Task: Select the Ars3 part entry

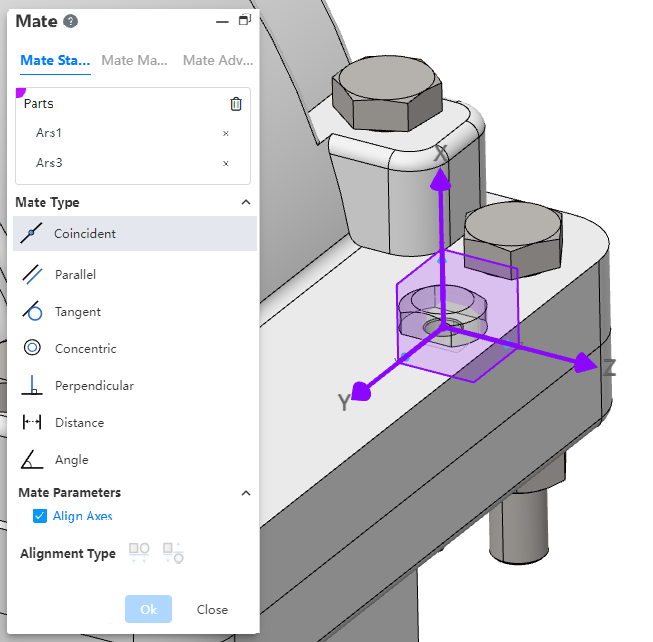Action: 49,163
